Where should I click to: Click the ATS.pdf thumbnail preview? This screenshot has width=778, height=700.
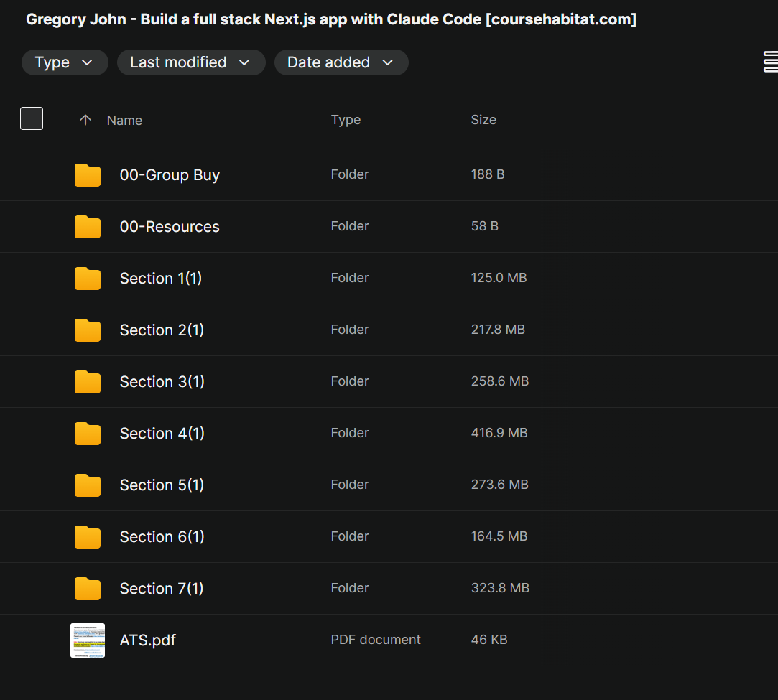click(x=88, y=640)
